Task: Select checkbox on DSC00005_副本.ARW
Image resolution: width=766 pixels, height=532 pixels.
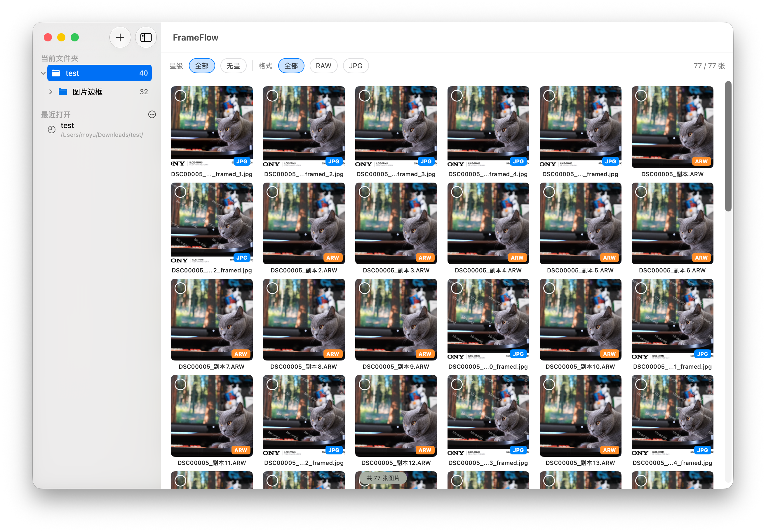Action: coord(641,96)
